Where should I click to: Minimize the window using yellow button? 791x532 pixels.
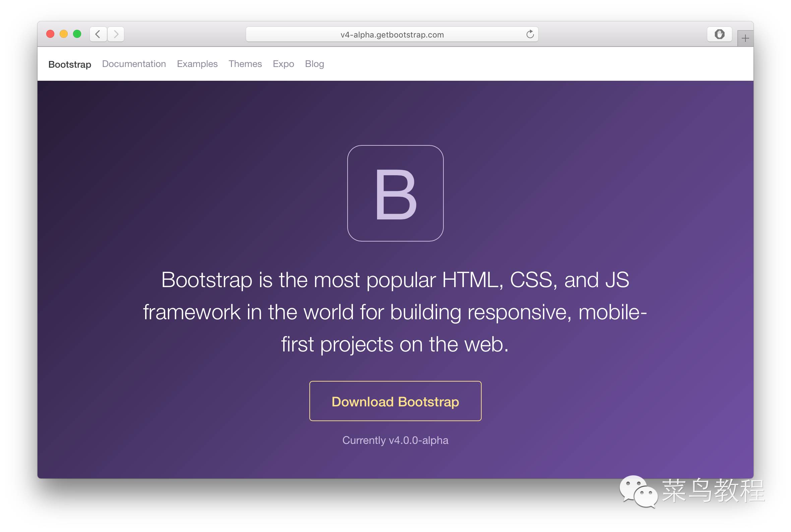pos(64,34)
